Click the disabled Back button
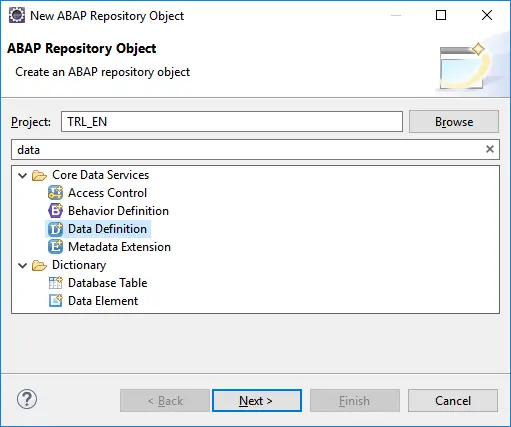Image resolution: width=511 pixels, height=427 pixels. click(x=165, y=400)
